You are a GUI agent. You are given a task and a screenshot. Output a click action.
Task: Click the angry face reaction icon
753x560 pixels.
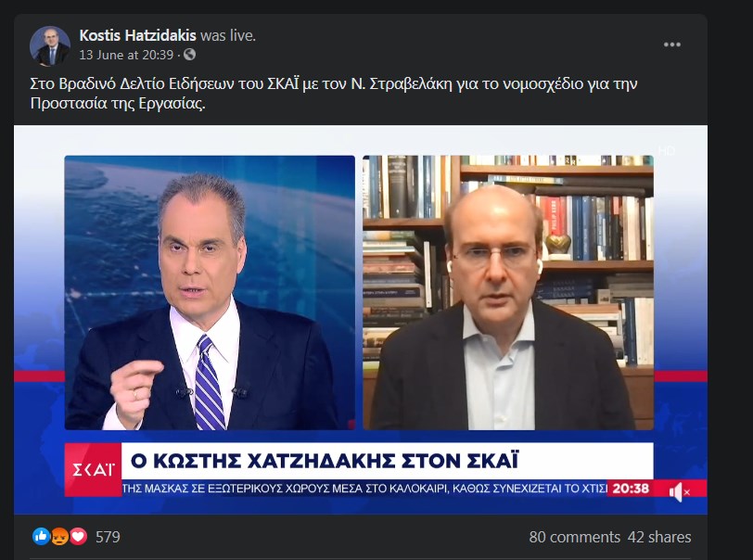click(59, 537)
